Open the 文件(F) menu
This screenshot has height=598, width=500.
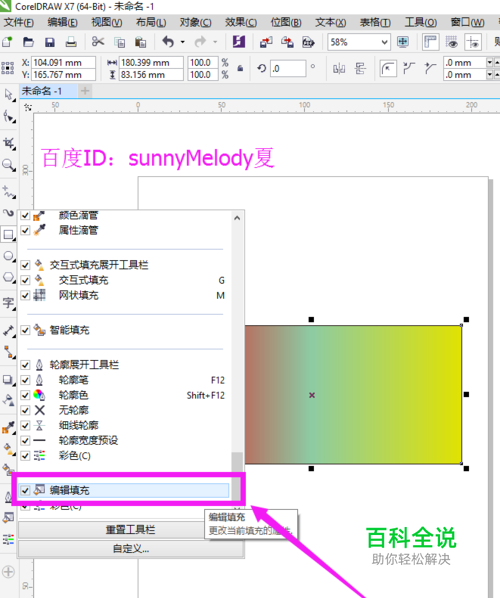coord(19,23)
